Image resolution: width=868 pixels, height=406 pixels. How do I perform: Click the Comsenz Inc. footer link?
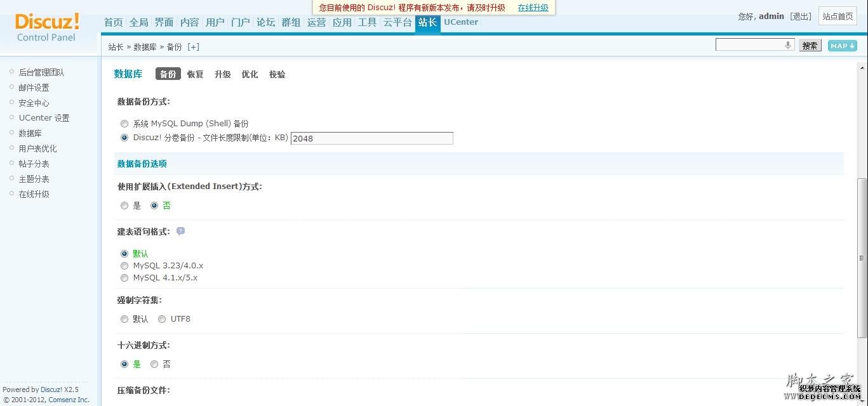(69, 400)
